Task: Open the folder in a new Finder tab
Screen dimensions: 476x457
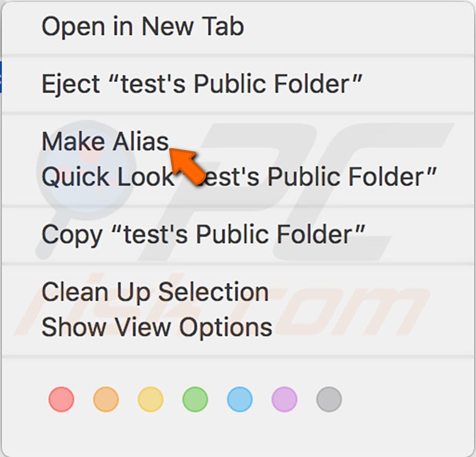Action: (x=143, y=26)
